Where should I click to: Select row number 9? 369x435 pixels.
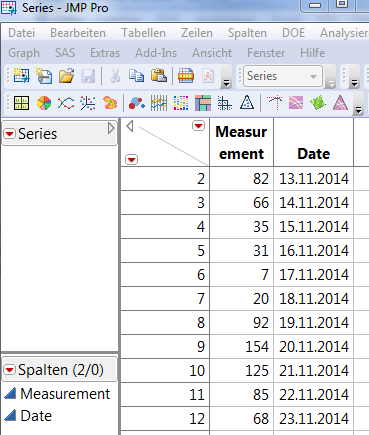[x=165, y=347]
